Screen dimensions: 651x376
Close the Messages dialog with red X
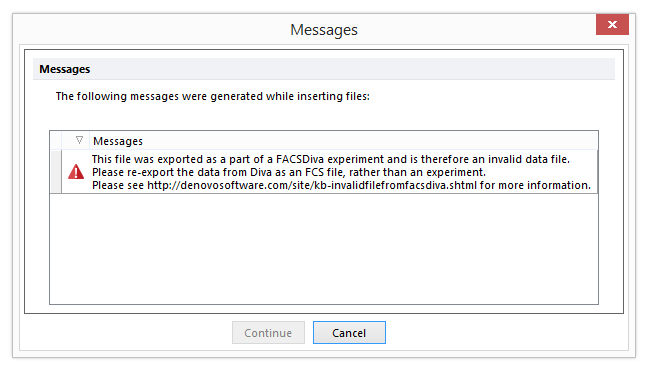pos(612,24)
